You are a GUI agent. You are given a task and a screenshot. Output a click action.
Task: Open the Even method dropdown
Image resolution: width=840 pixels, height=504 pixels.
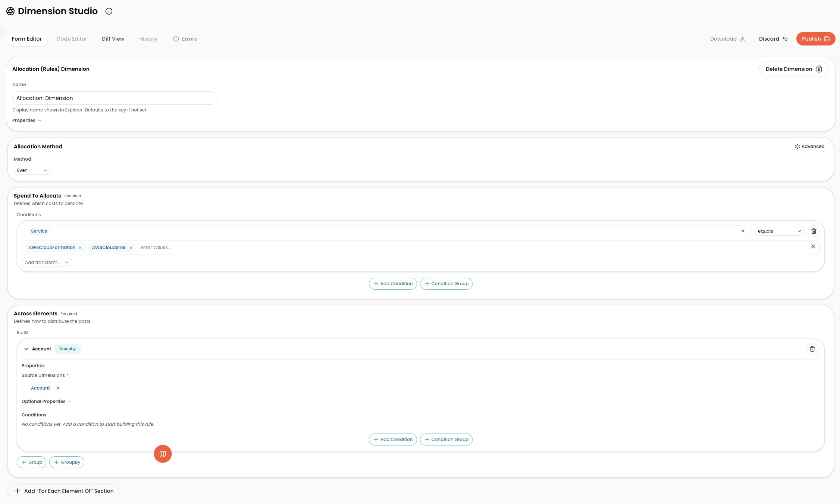point(32,170)
